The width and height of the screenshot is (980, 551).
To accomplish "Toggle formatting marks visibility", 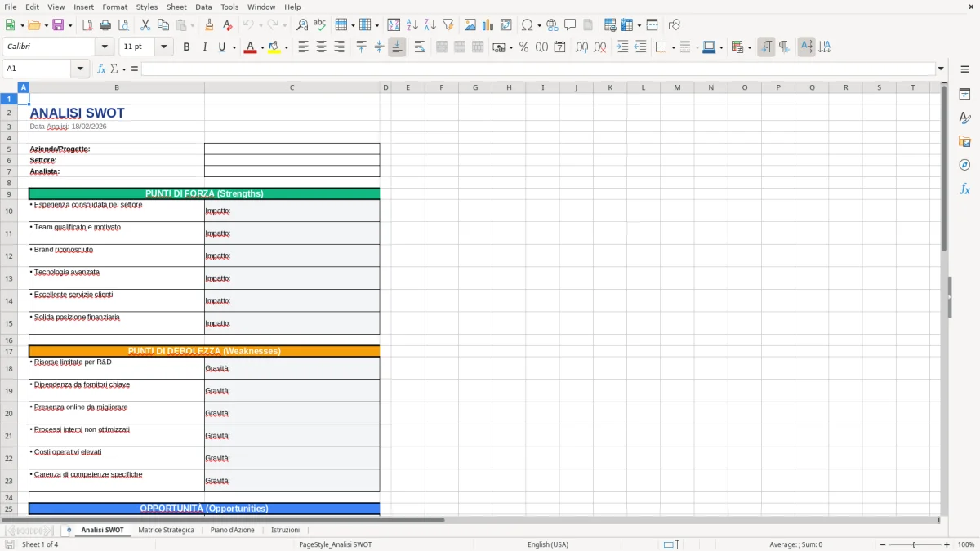I will tap(766, 47).
